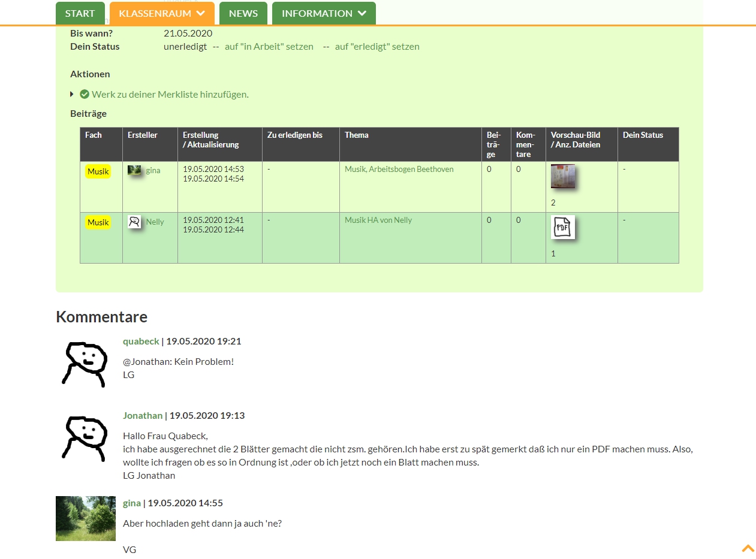
Task: Open the Klassenraum dropdown menu
Action: 162,13
